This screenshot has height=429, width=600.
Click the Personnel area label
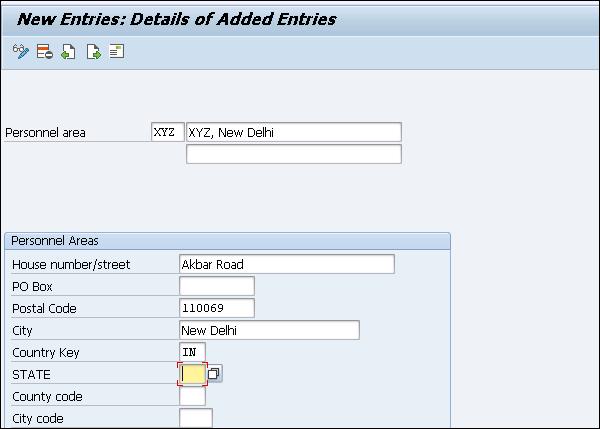pos(45,132)
